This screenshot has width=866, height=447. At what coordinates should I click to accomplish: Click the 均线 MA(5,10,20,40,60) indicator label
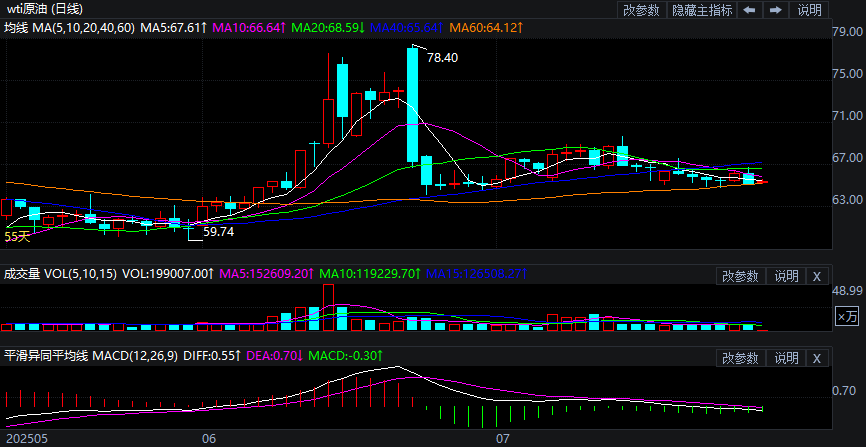(68, 29)
